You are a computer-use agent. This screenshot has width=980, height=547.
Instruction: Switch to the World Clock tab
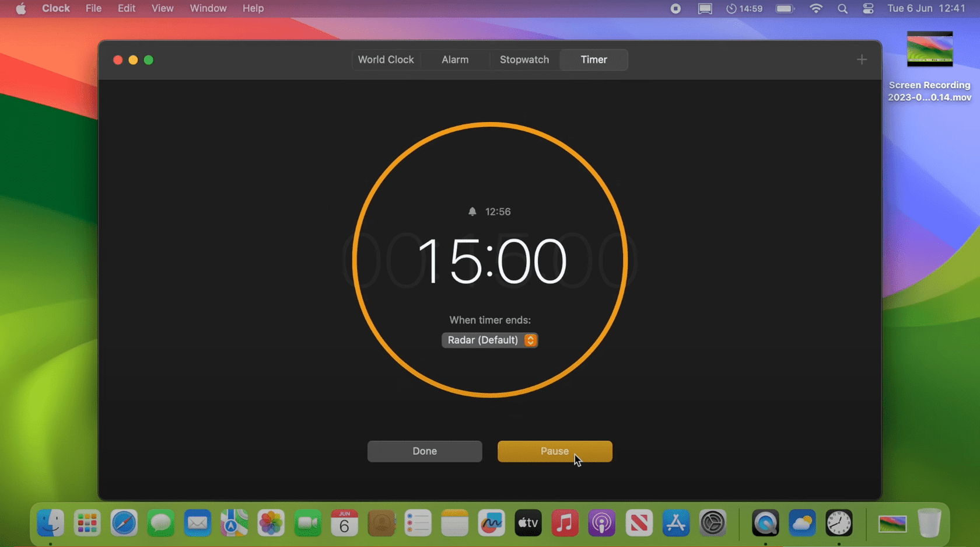(386, 60)
